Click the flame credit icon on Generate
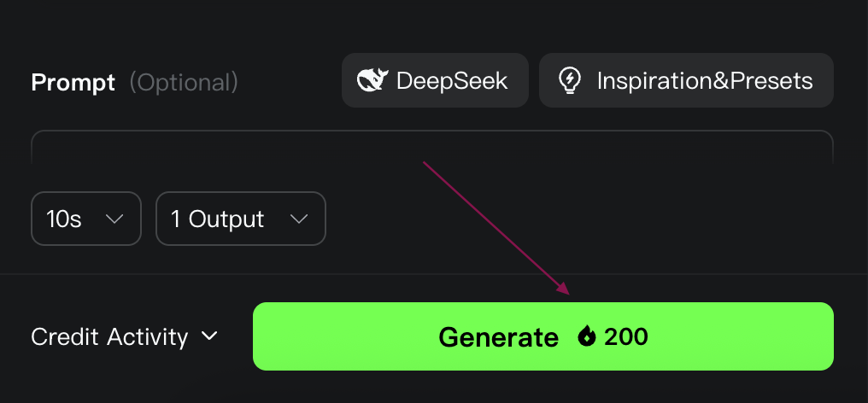This screenshot has height=403, width=868. tap(586, 336)
